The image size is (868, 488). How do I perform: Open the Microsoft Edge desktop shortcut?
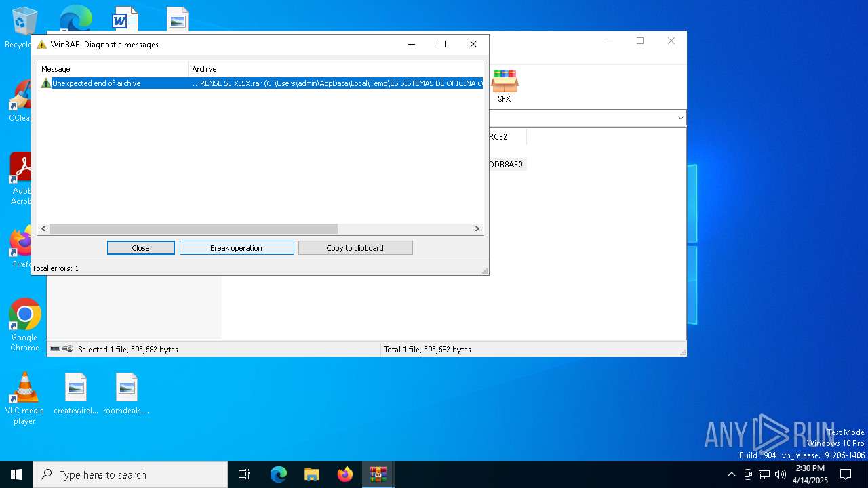pyautogui.click(x=75, y=18)
